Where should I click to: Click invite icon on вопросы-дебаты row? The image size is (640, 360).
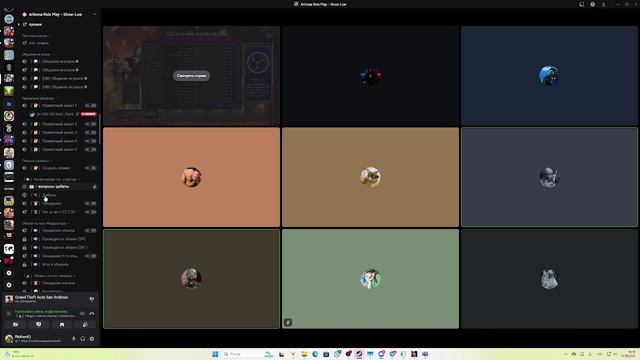pyautogui.click(x=95, y=187)
